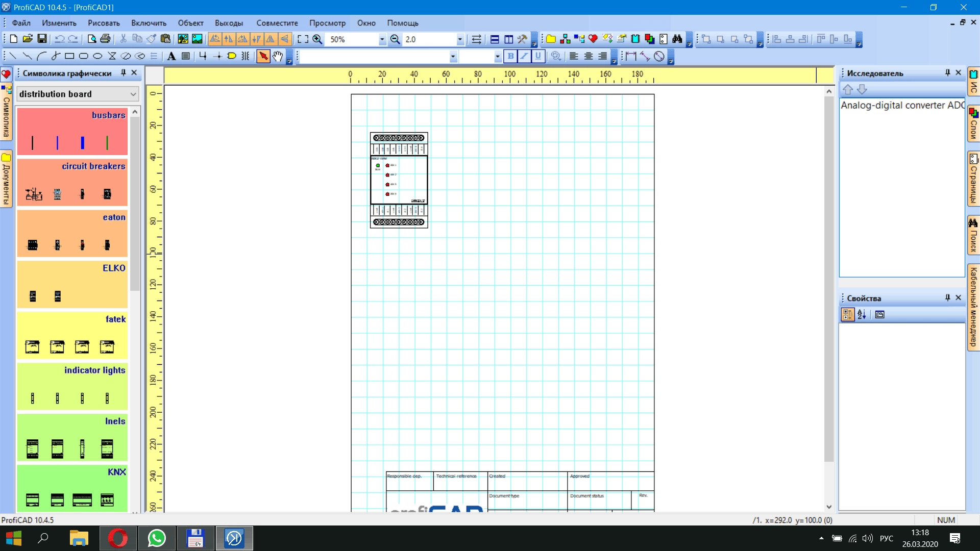This screenshot has width=980, height=551.
Task: Select the text tool marked A
Action: coord(172,56)
